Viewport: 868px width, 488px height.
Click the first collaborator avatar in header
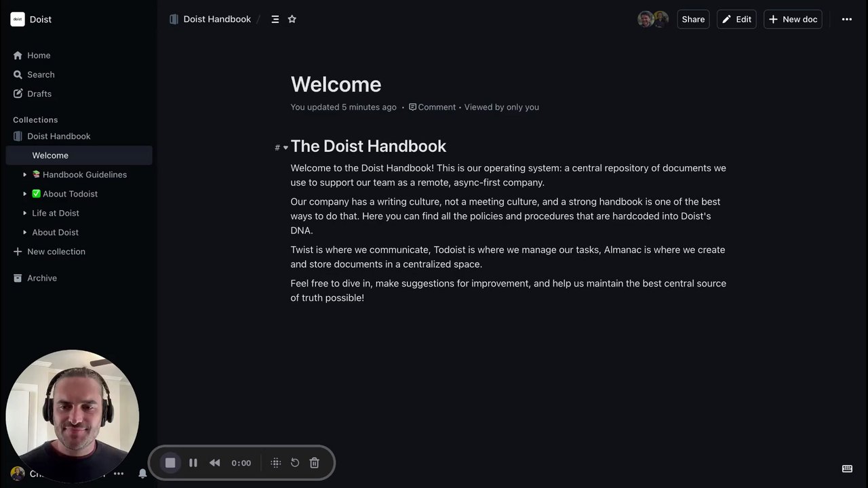click(645, 19)
